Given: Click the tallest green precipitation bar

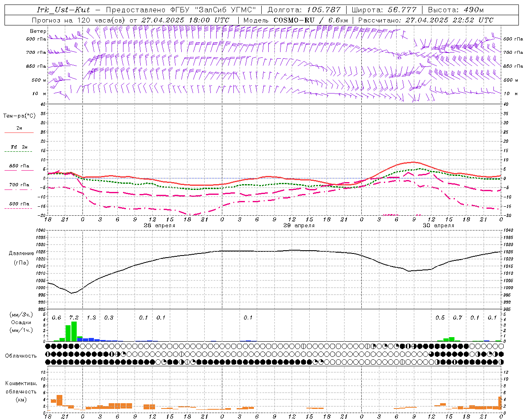Looking at the screenshot, I should click(74, 331).
